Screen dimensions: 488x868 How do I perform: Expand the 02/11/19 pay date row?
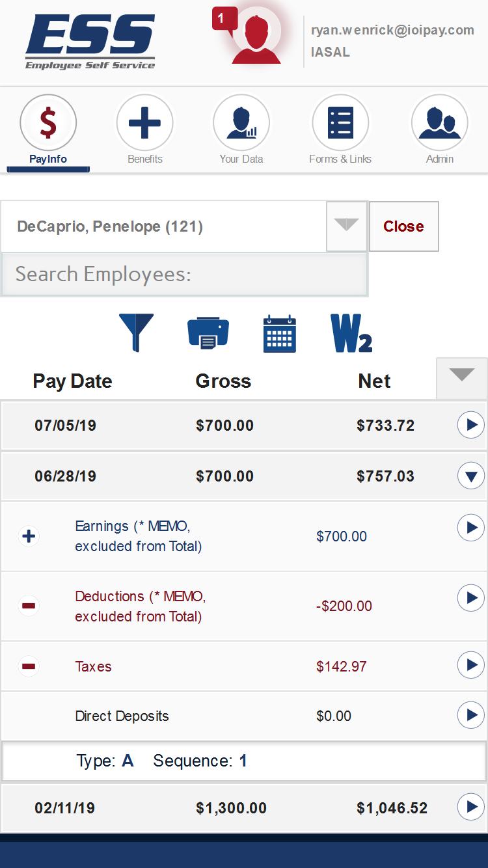point(471,807)
